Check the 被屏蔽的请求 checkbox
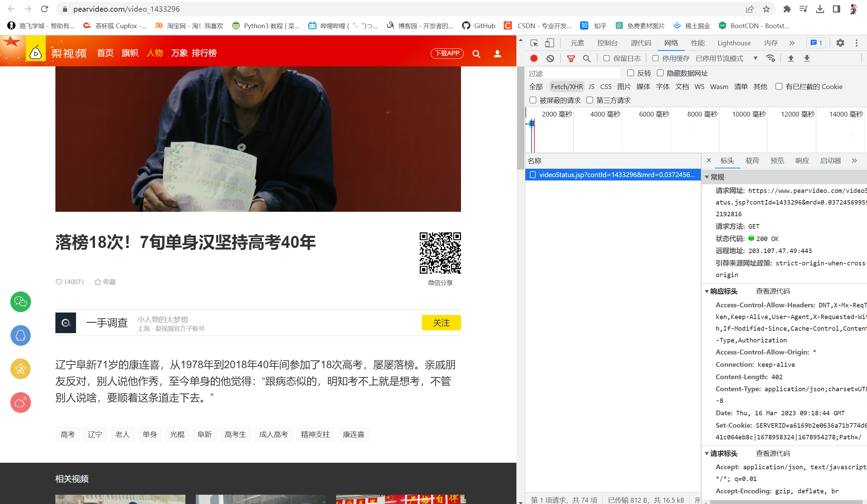Viewport: 867px width, 504px height. [x=533, y=100]
